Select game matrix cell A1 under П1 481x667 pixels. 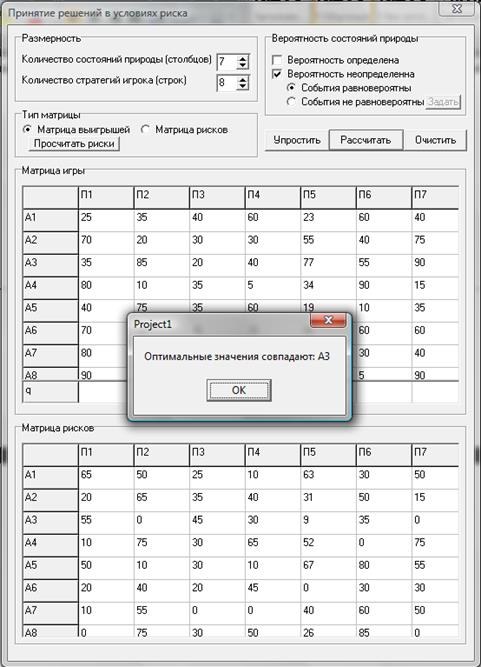pyautogui.click(x=106, y=220)
